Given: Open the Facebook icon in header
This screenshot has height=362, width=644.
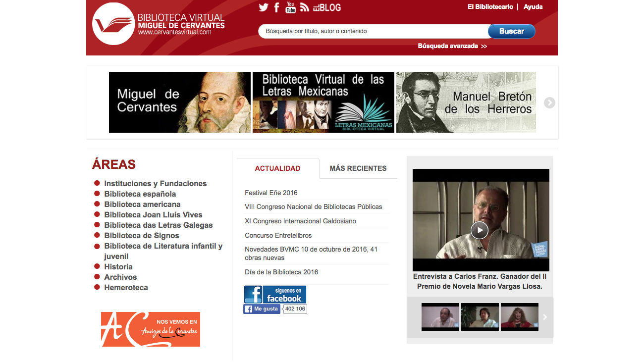Looking at the screenshot, I should pos(277,7).
